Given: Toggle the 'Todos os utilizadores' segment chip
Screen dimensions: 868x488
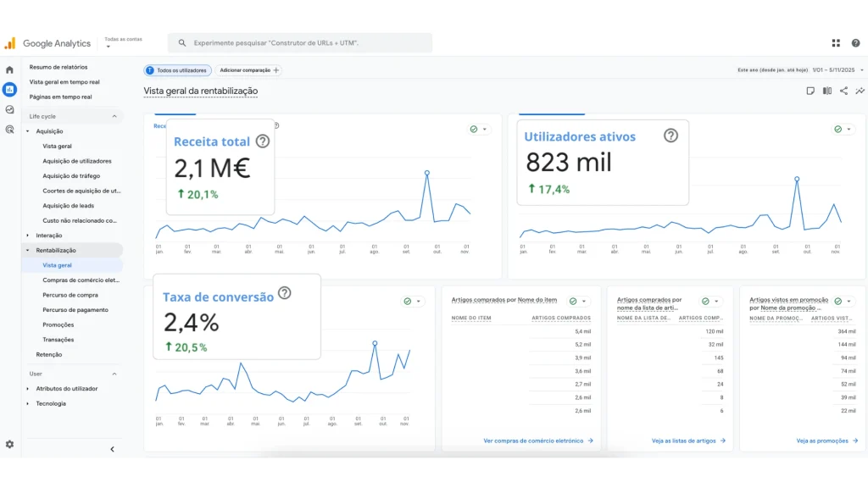Looking at the screenshot, I should coord(177,70).
